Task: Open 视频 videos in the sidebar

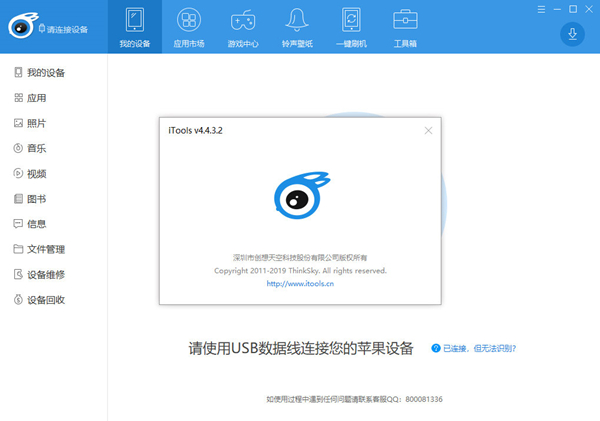Action: [30, 174]
